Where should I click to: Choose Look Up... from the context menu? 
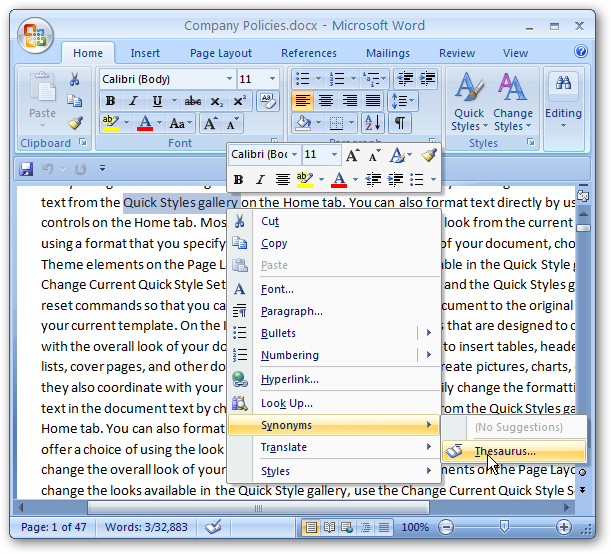pos(334,403)
